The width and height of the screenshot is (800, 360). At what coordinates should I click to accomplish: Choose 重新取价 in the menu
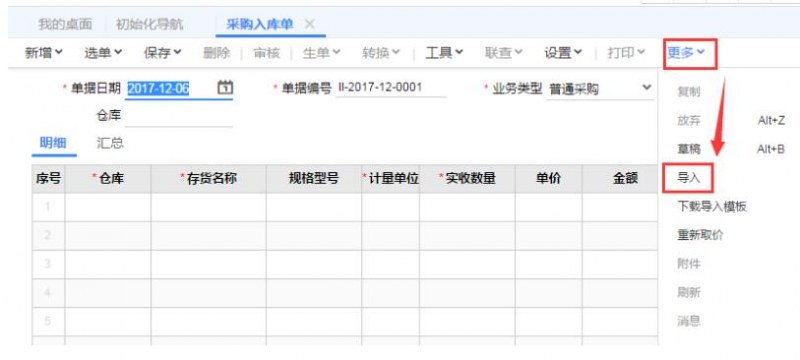pos(700,235)
